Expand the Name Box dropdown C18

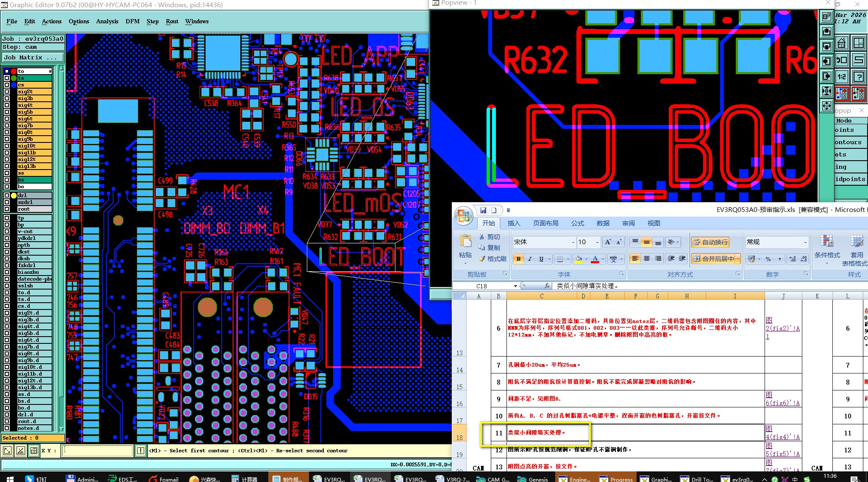click(x=515, y=286)
